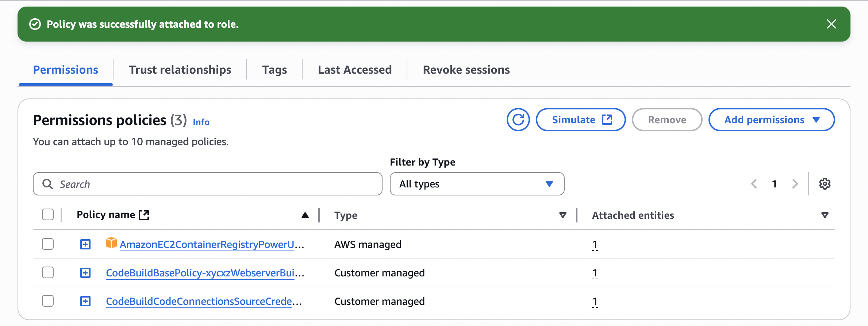This screenshot has width=868, height=326.
Task: Expand the AmazonEC2ContainerRegistryPowerUser policy row
Action: tap(85, 244)
